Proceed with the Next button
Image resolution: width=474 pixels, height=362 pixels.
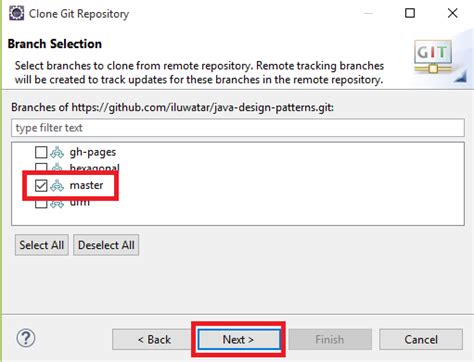coord(238,339)
